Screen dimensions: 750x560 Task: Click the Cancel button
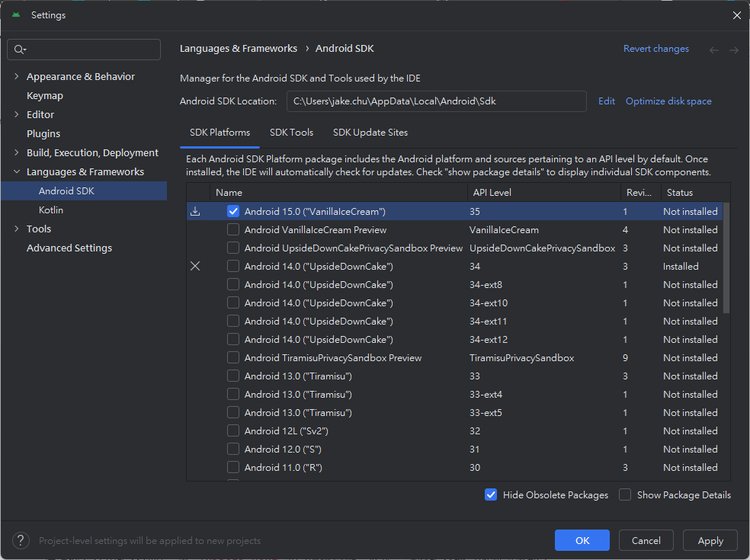pyautogui.click(x=646, y=540)
